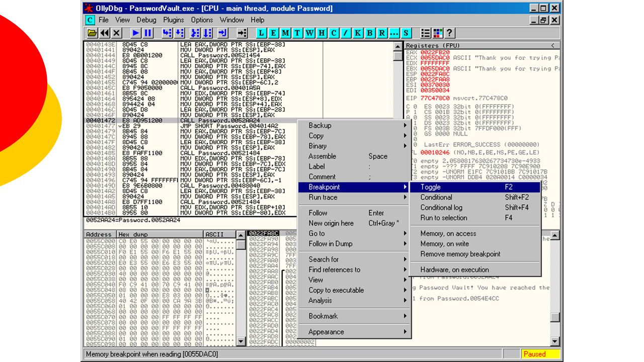Click the Go to address icon
The image size is (644, 362).
pos(243,33)
